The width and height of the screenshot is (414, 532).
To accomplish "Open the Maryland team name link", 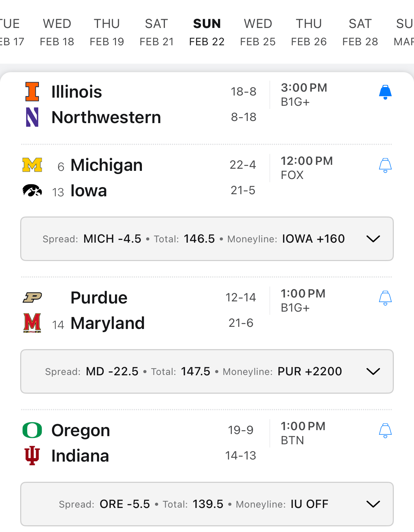I will tap(108, 323).
